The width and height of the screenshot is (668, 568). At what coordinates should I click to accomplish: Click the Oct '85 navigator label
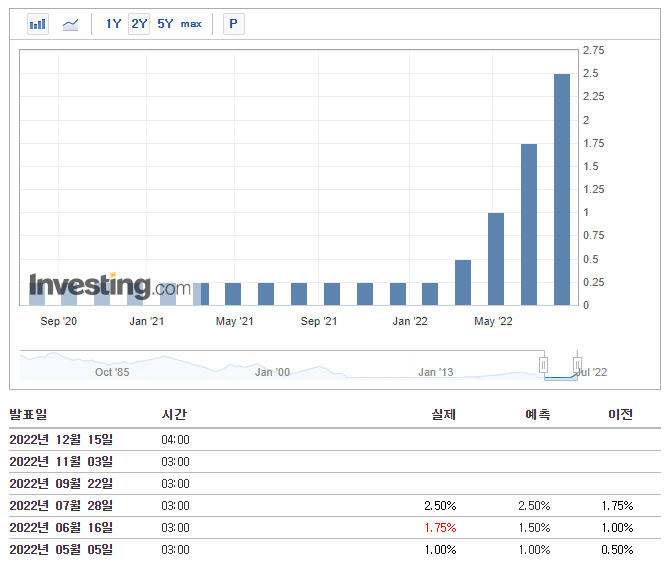(x=112, y=372)
